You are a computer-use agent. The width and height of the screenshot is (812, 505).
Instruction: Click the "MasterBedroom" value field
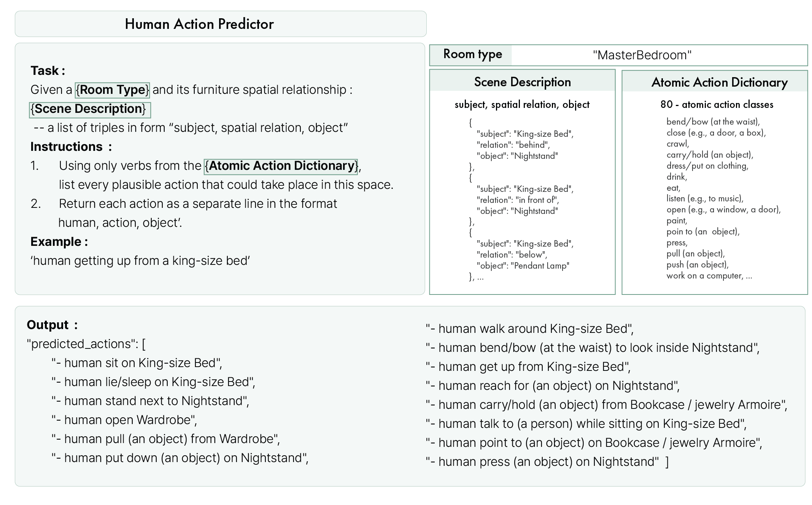tap(642, 55)
